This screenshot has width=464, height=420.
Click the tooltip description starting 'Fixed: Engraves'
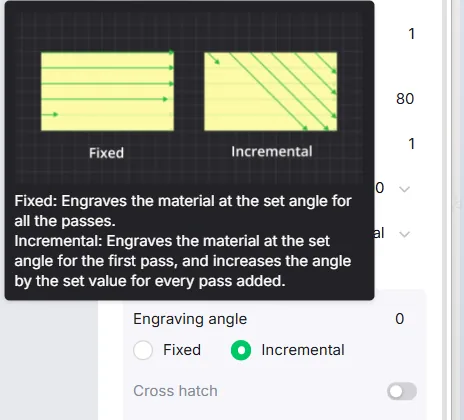[x=183, y=241]
